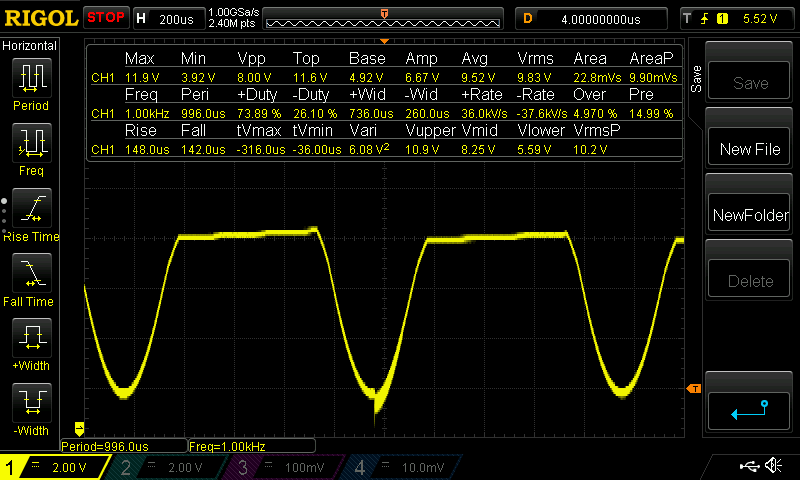Image resolution: width=800 pixels, height=480 pixels.
Task: Click the tVmin value -36.00us
Action: coord(317,149)
